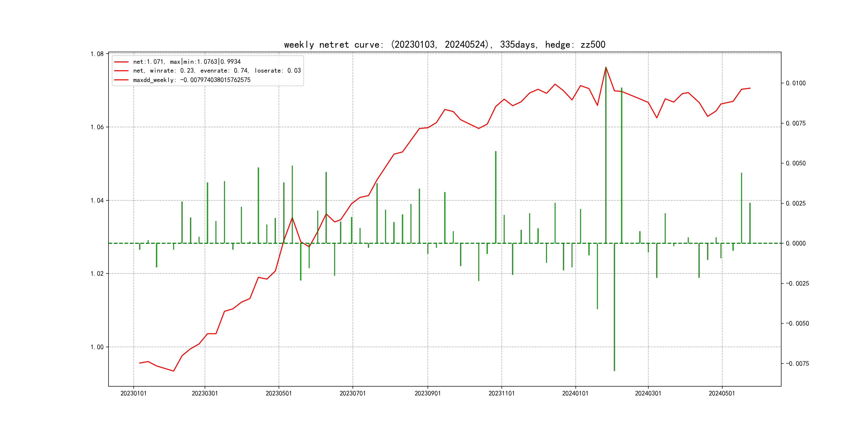Click the 20230501 x-axis label

(279, 393)
